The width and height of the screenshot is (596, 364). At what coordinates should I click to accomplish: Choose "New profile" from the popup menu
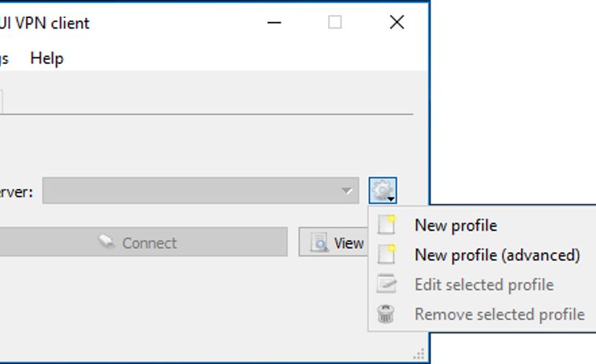[456, 225]
